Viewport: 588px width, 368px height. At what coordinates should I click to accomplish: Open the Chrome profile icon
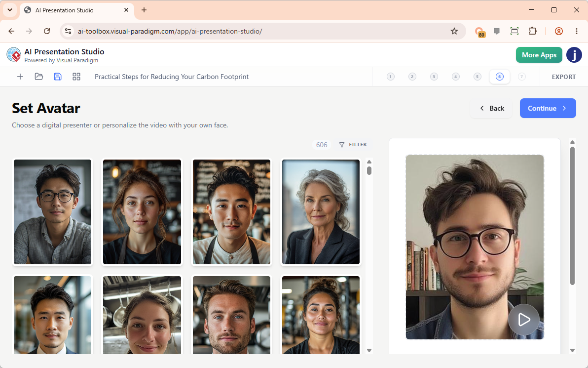[559, 31]
